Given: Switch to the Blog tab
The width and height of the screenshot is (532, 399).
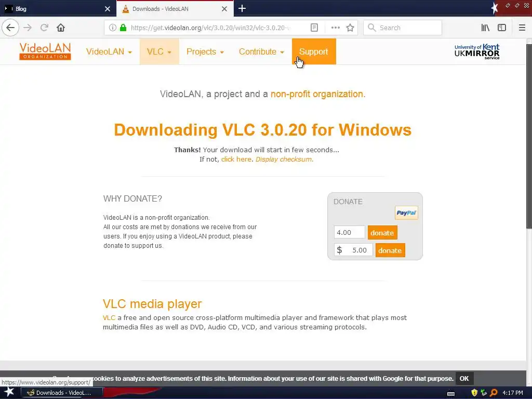Looking at the screenshot, I should [x=58, y=9].
